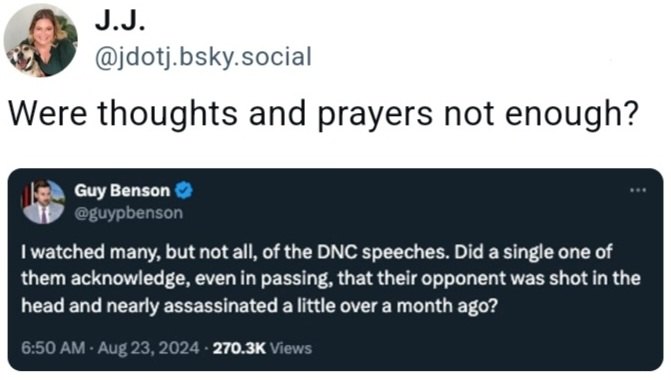This screenshot has width=671, height=380.
Task: Open Guy Benson's profile avatar
Action: pyautogui.click(x=43, y=202)
